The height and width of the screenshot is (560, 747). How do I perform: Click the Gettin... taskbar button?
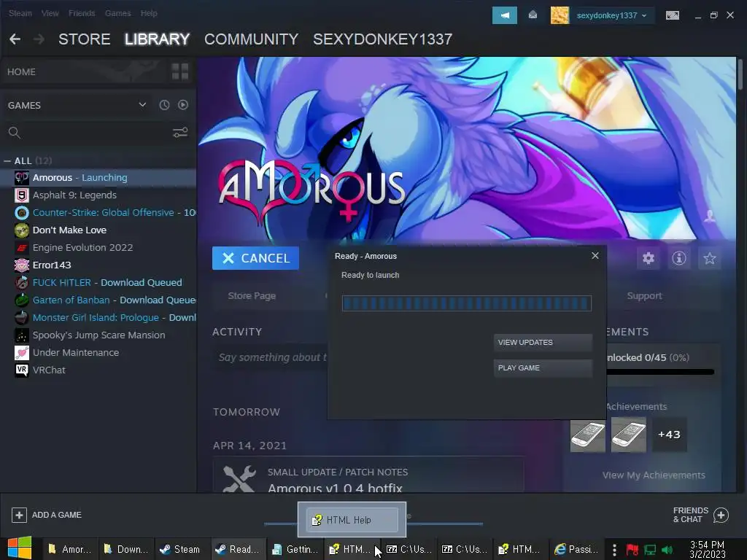(296, 549)
